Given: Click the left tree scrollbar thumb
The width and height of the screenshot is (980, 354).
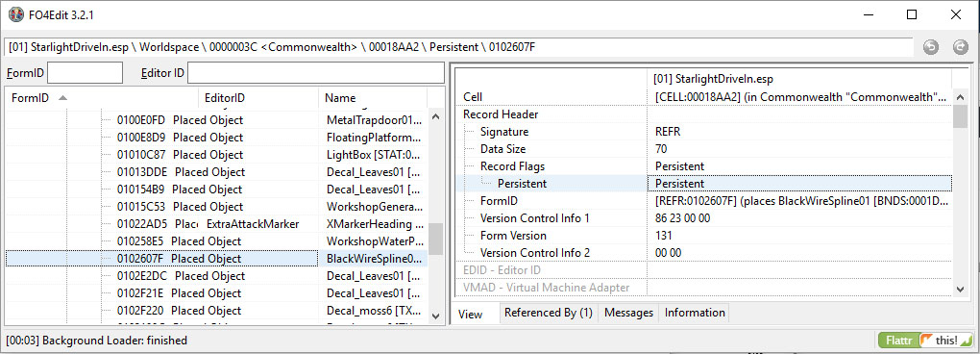Looking at the screenshot, I should coord(435,239).
